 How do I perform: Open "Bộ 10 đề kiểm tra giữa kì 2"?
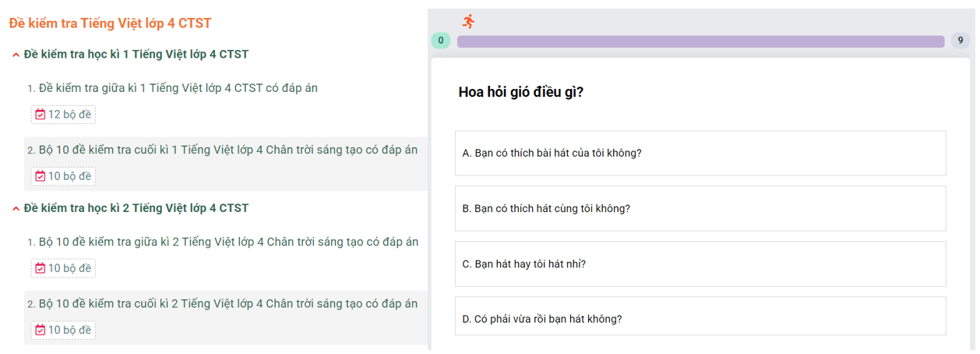(x=227, y=242)
